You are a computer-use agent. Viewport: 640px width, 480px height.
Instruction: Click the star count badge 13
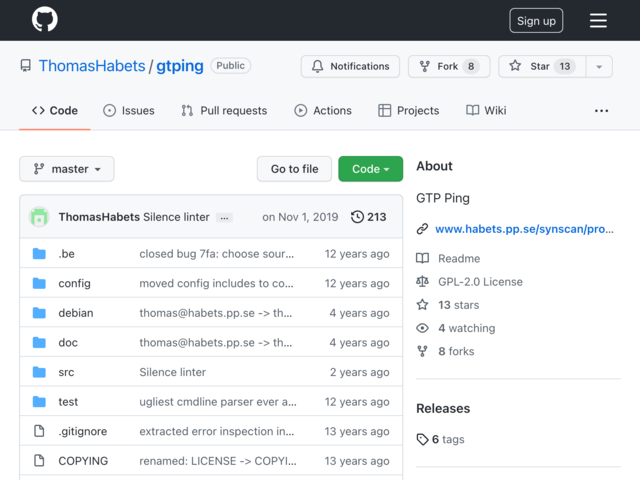[x=564, y=66]
